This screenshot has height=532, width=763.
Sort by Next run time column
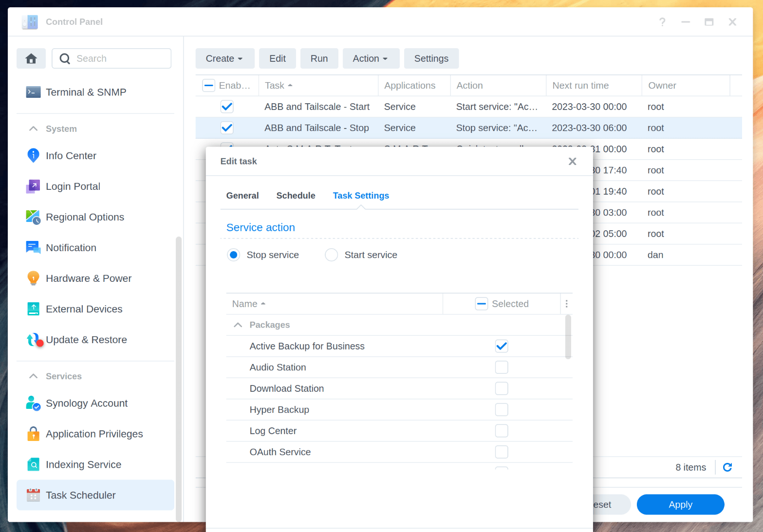(594, 86)
